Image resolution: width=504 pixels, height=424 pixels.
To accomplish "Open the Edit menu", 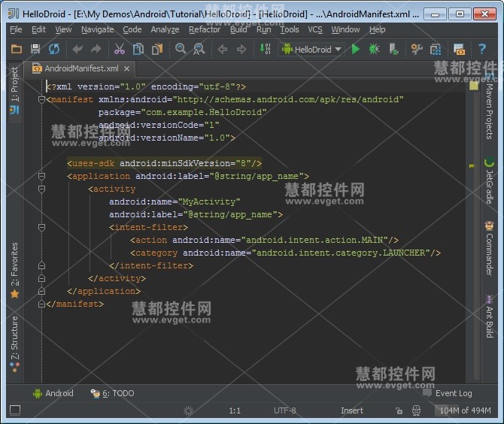I will tap(38, 29).
